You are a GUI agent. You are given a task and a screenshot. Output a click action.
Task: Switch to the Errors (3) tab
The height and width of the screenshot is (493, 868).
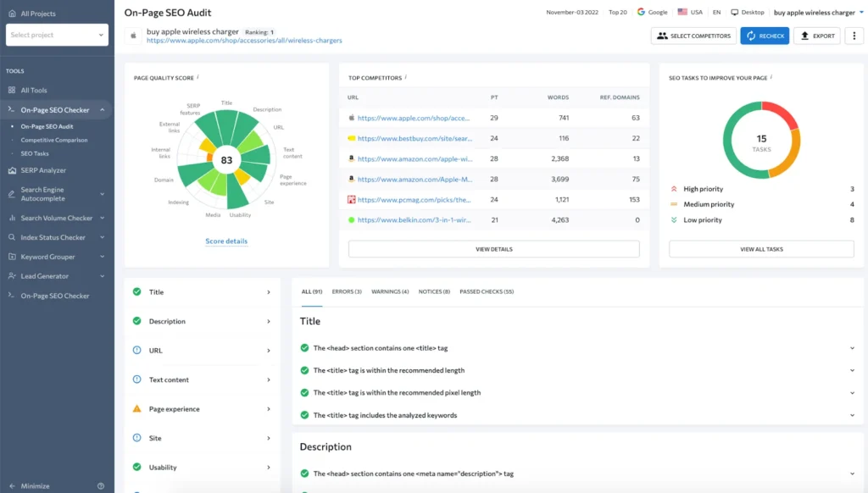pos(347,291)
